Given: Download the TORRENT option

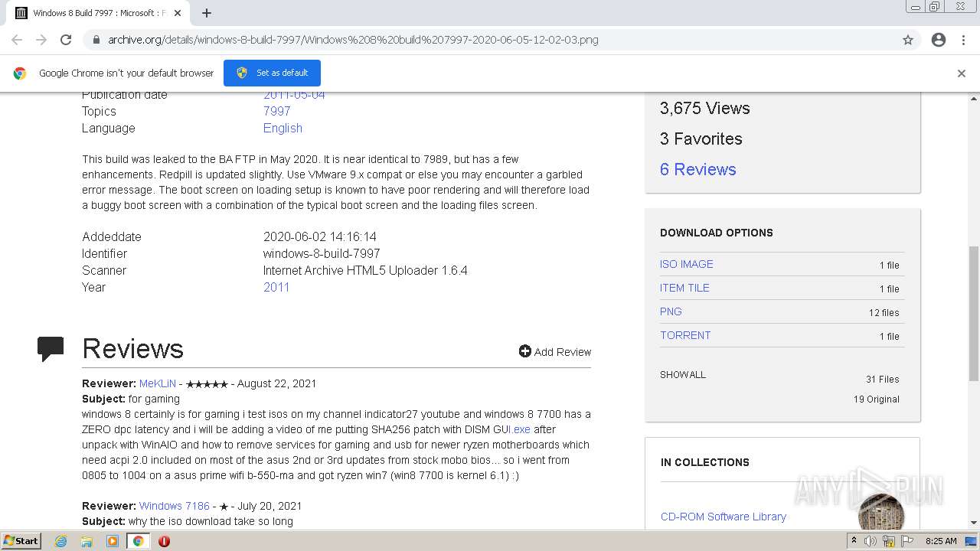Looking at the screenshot, I should pos(685,335).
